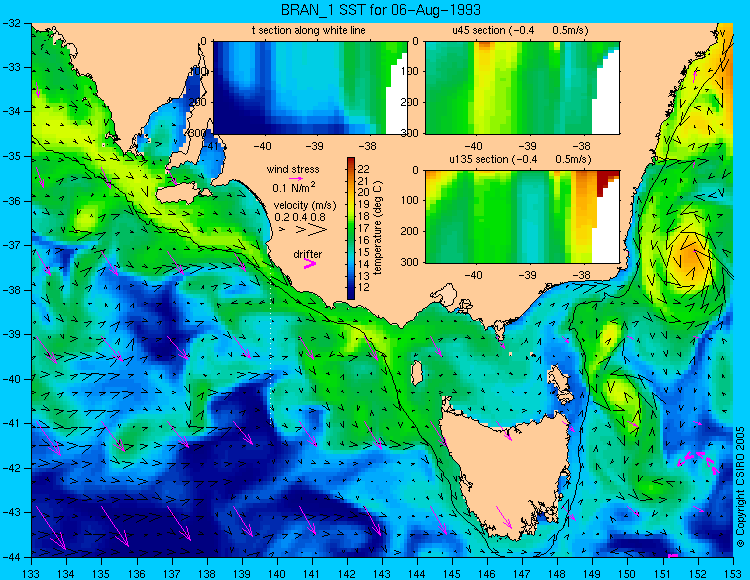
Task: Click the white dotted section line near 140
Action: [x=271, y=349]
